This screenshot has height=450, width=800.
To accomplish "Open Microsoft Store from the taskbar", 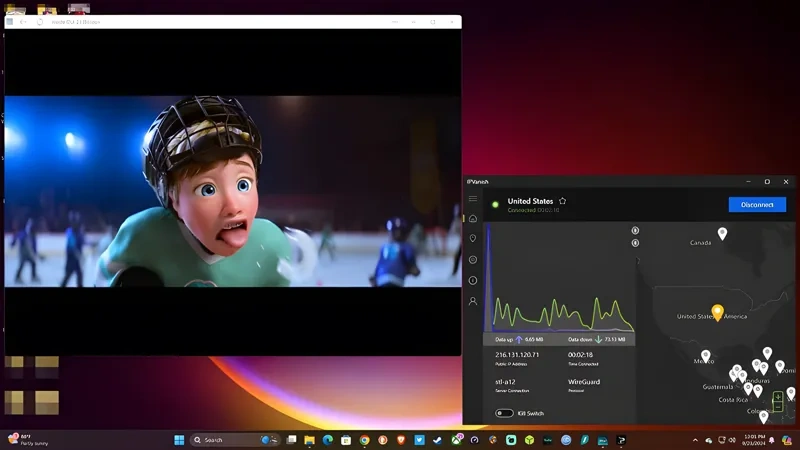I will (x=346, y=440).
